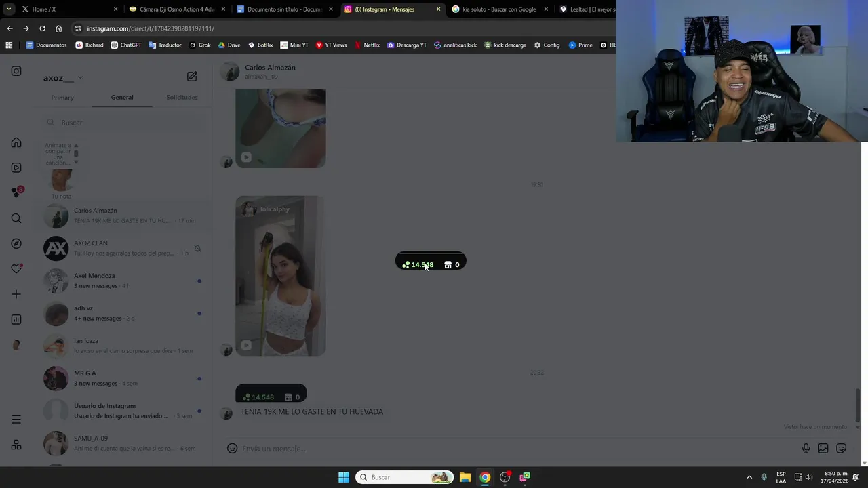Screen dimensions: 868x488
Task: Open notifications heart icon
Action: click(16, 269)
